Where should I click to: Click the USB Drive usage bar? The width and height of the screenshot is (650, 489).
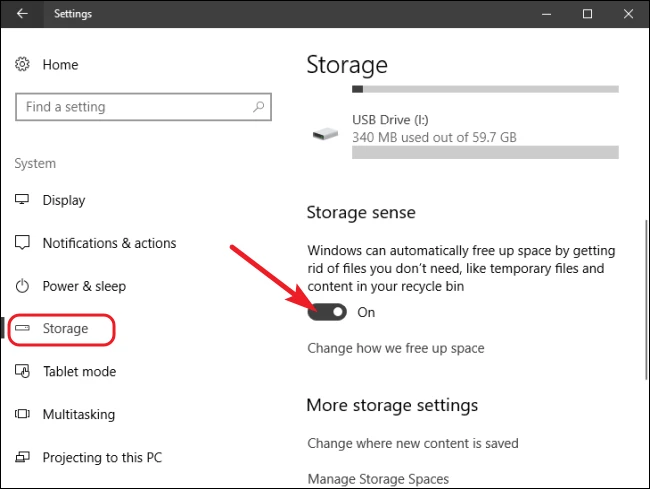coord(484,152)
